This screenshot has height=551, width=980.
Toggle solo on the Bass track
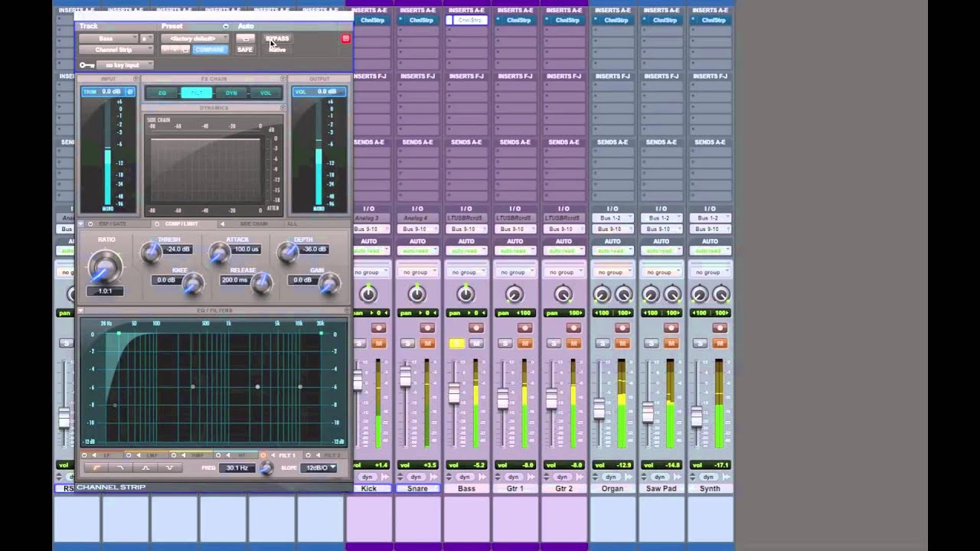456,344
